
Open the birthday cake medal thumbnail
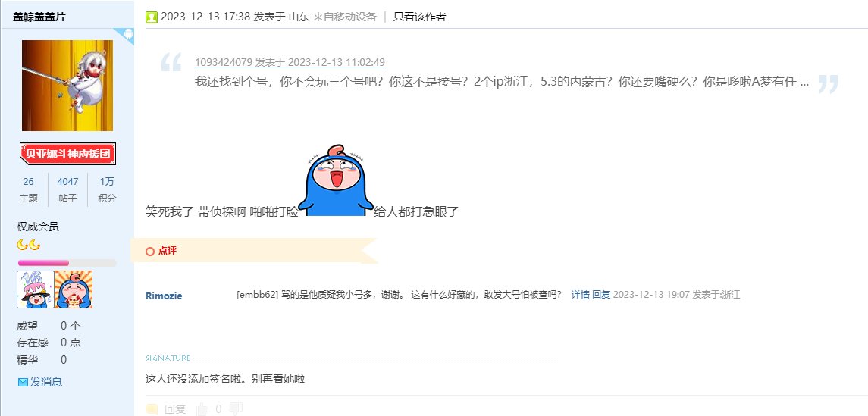(36, 289)
